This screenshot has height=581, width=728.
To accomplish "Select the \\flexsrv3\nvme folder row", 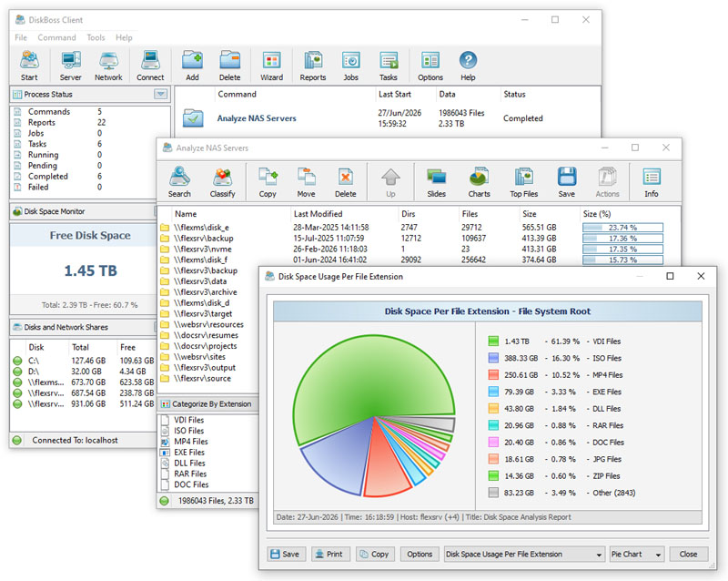I will click(x=418, y=249).
